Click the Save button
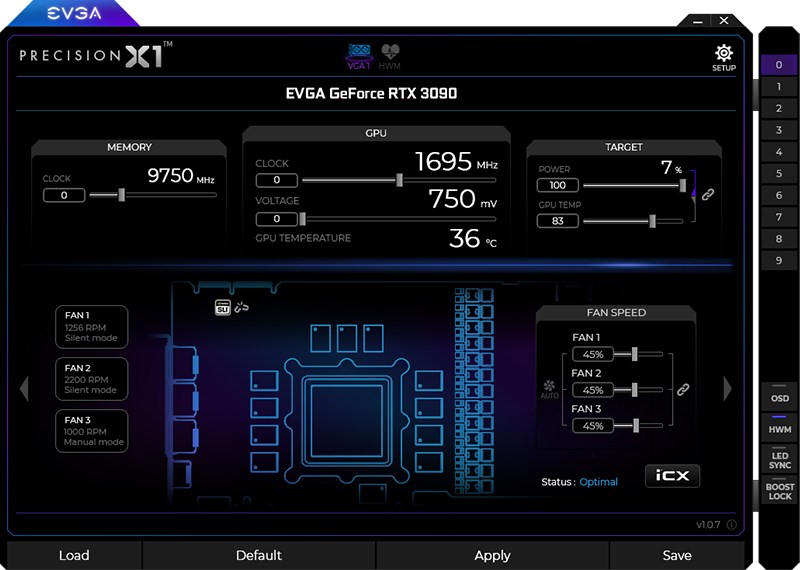 (677, 555)
